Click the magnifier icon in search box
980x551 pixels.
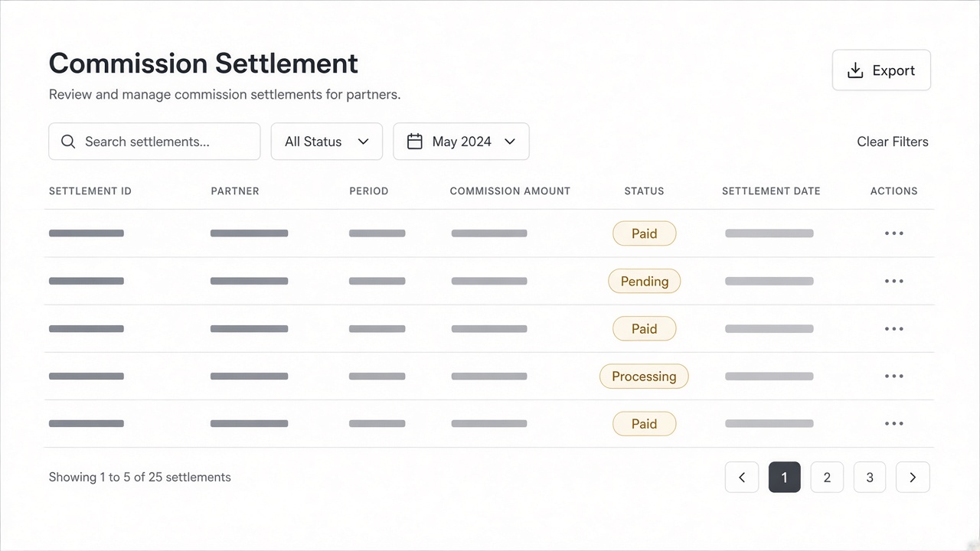68,142
